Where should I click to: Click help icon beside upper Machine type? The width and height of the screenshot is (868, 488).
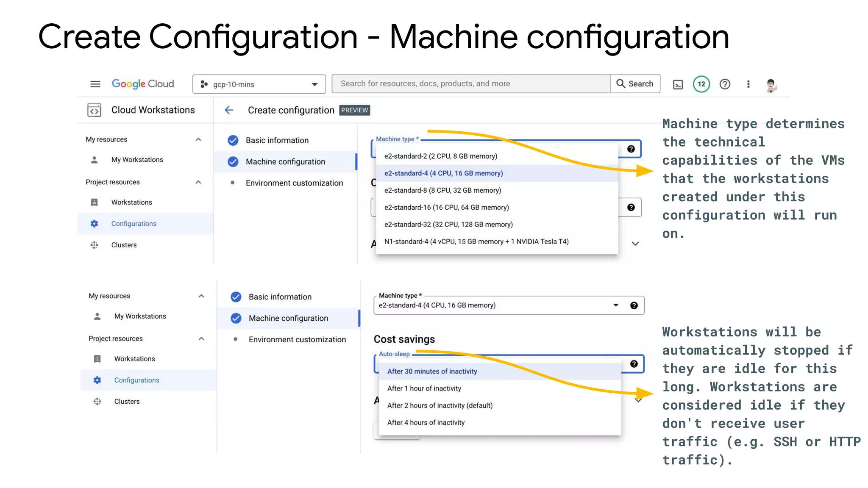click(x=631, y=149)
